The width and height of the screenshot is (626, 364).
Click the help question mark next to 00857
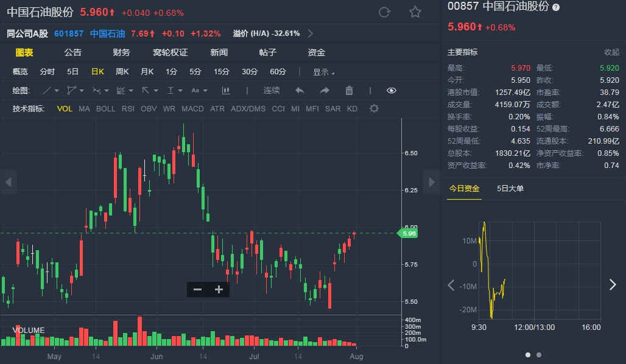point(556,7)
